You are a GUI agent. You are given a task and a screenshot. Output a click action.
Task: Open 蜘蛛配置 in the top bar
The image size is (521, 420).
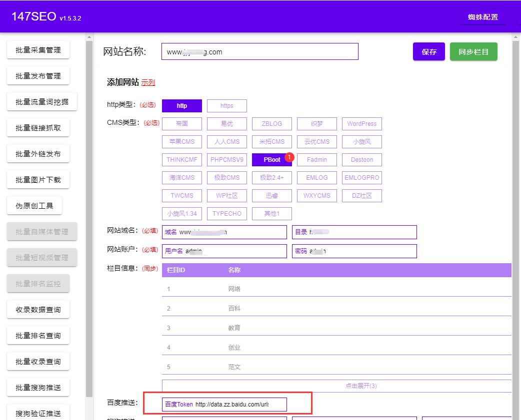(482, 16)
